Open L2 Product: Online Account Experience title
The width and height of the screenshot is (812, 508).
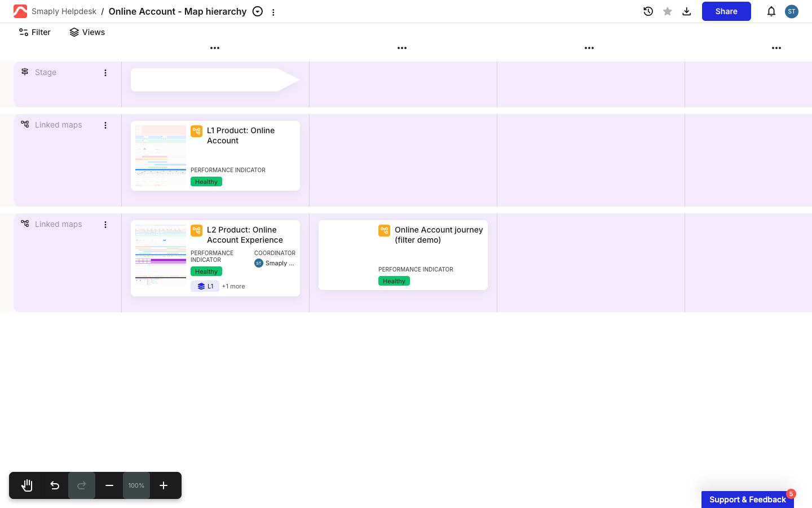[245, 235]
